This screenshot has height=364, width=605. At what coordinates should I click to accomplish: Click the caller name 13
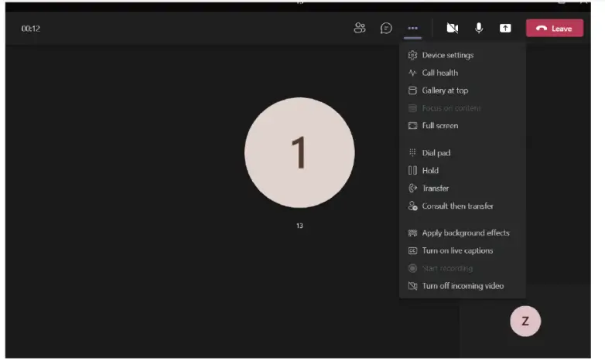pos(299,226)
